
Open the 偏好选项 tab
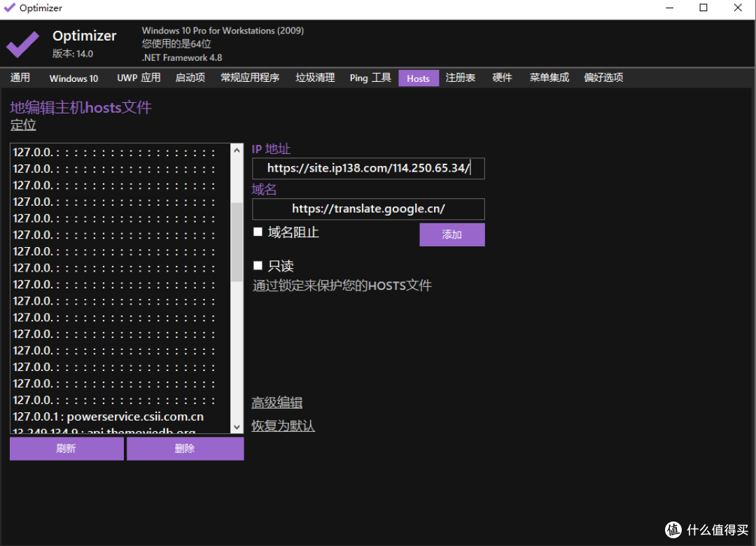pos(603,78)
